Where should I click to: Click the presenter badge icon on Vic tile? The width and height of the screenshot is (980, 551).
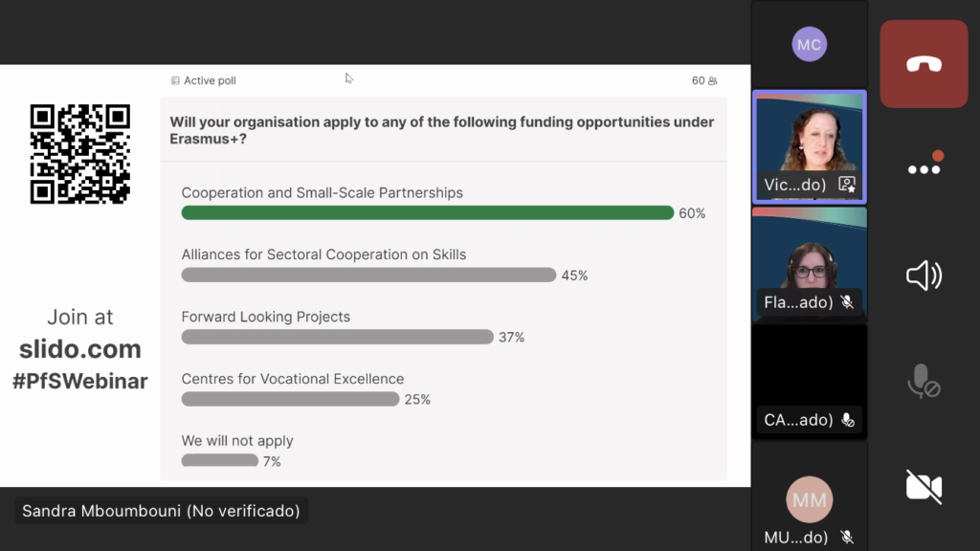tap(847, 185)
